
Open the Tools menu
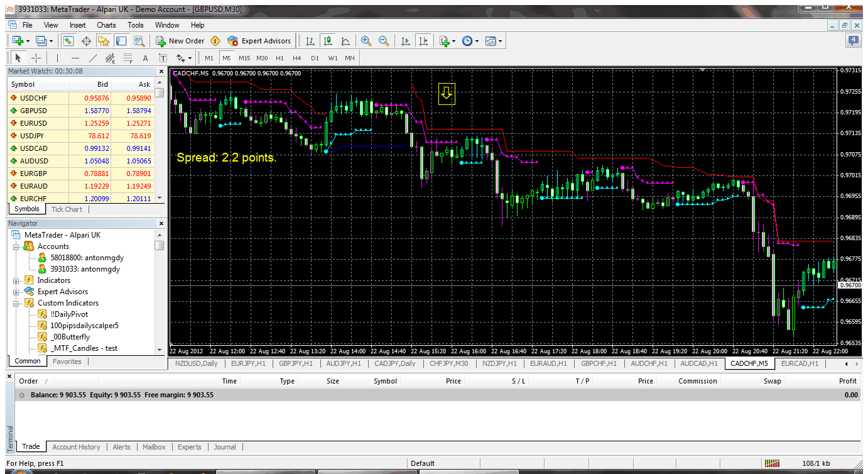pos(136,25)
